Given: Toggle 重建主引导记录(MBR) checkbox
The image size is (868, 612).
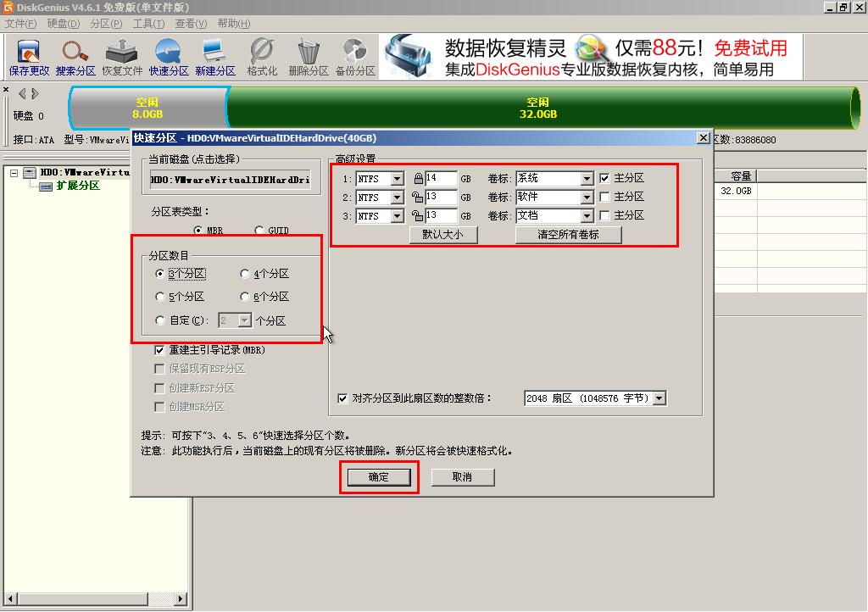Looking at the screenshot, I should (x=159, y=350).
